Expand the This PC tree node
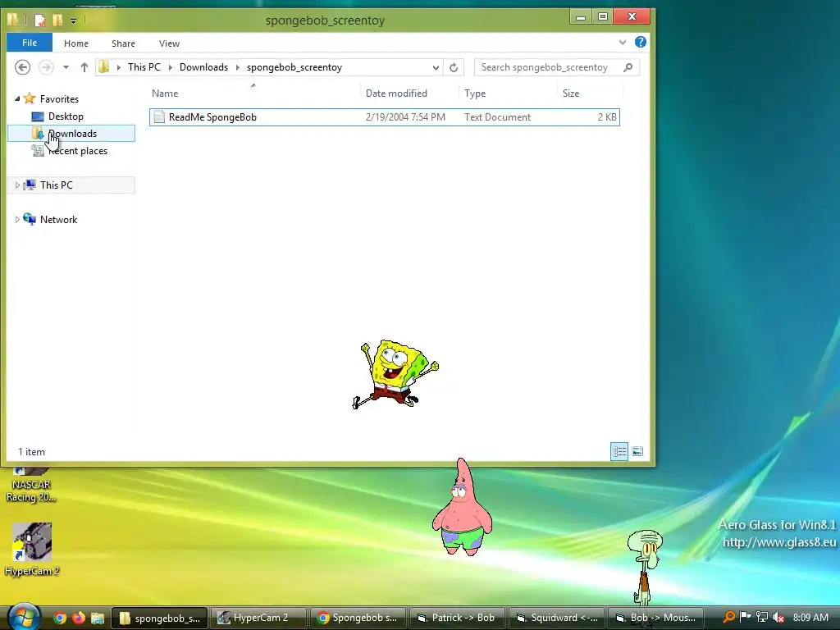 tap(17, 185)
